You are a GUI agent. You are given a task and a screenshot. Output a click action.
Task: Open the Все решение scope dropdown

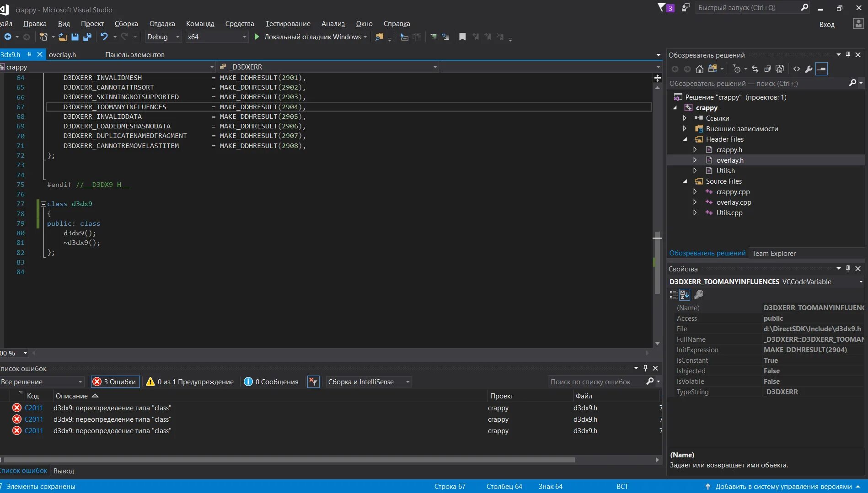point(42,382)
